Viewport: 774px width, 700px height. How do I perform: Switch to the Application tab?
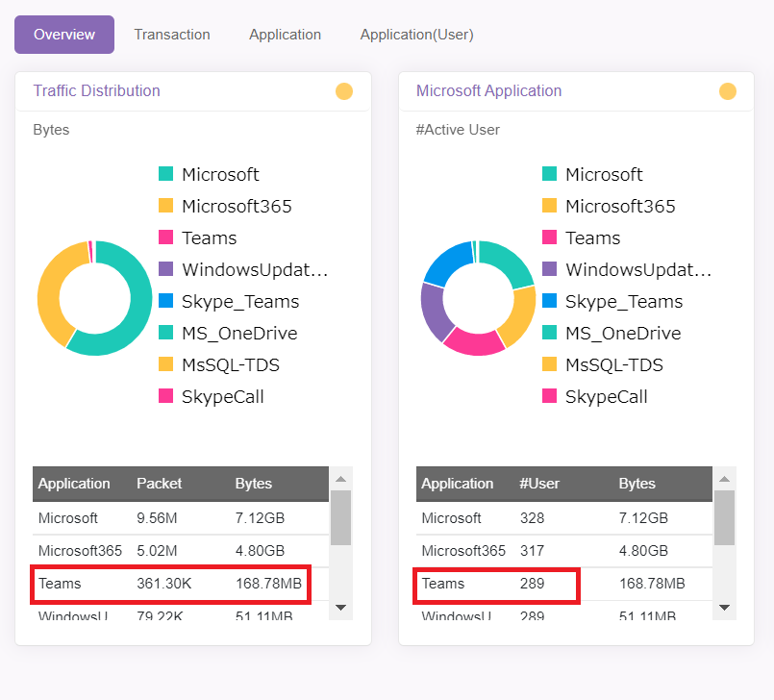pyautogui.click(x=285, y=35)
